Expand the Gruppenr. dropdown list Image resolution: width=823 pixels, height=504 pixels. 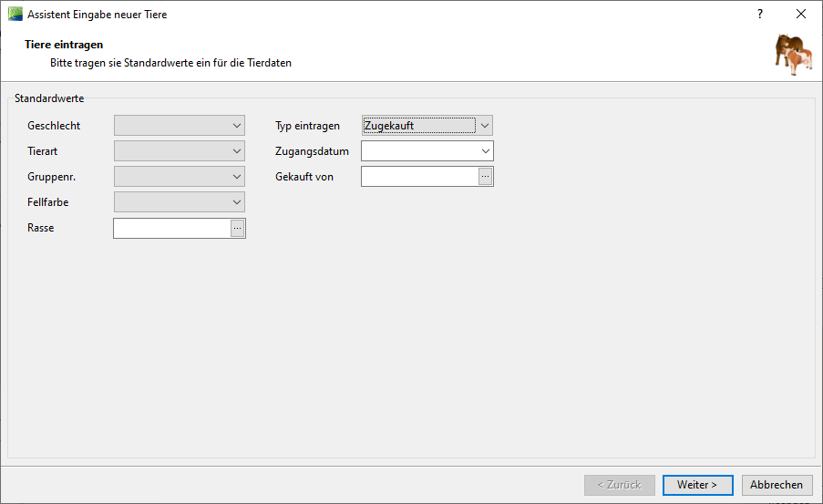(237, 177)
